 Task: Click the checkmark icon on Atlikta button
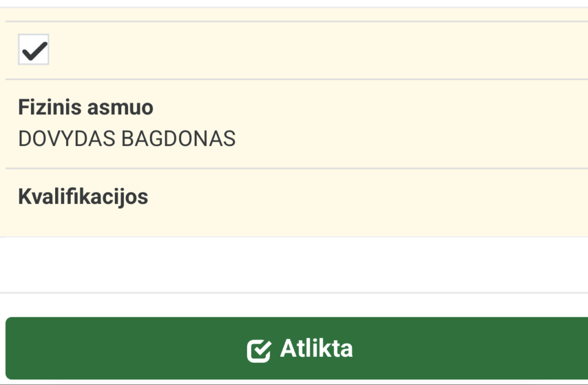pos(258,350)
